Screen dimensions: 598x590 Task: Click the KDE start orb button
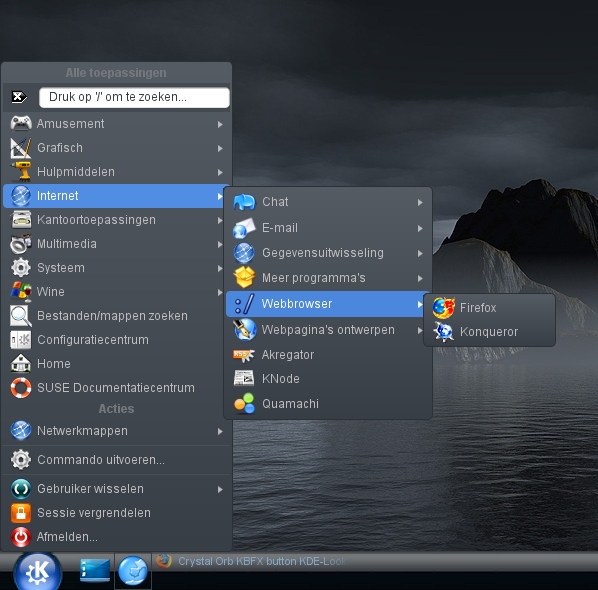click(37, 571)
